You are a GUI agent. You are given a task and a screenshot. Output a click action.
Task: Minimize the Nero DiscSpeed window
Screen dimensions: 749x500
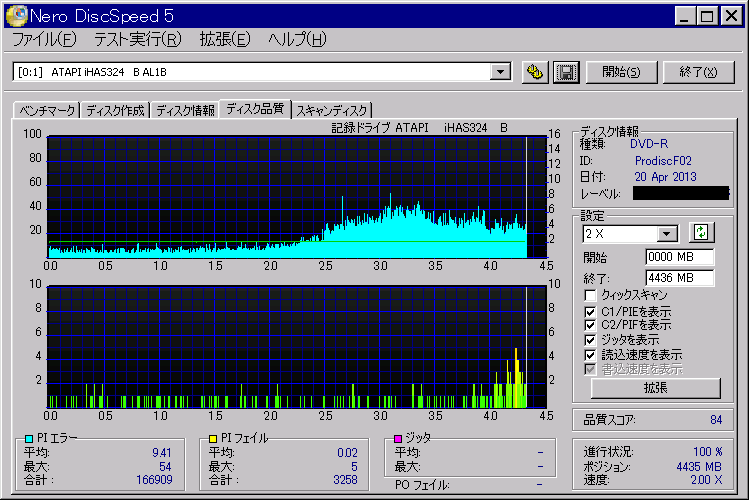[x=685, y=16]
